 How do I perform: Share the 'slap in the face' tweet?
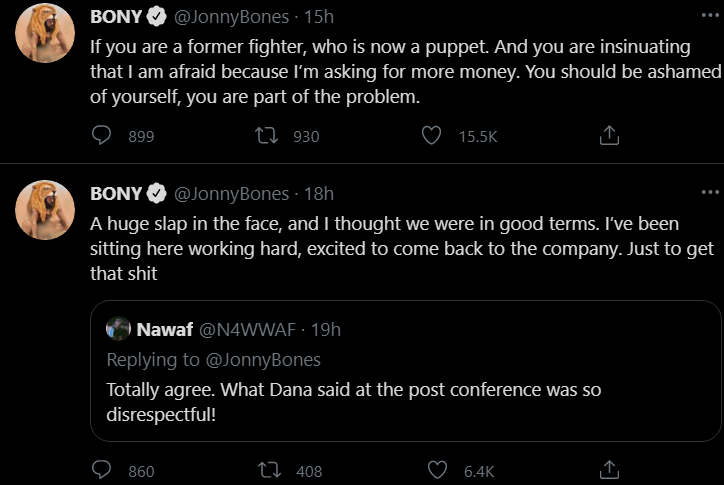(608, 470)
